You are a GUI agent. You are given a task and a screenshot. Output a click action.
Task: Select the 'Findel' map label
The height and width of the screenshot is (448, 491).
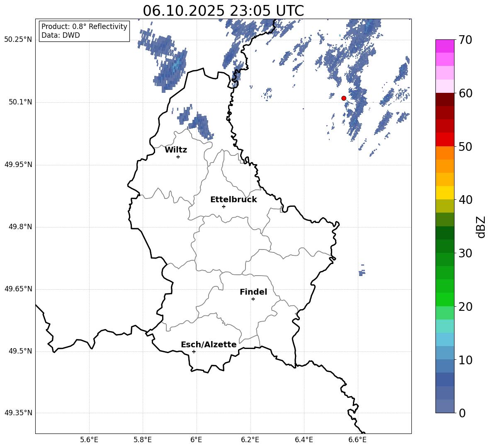(x=253, y=292)
